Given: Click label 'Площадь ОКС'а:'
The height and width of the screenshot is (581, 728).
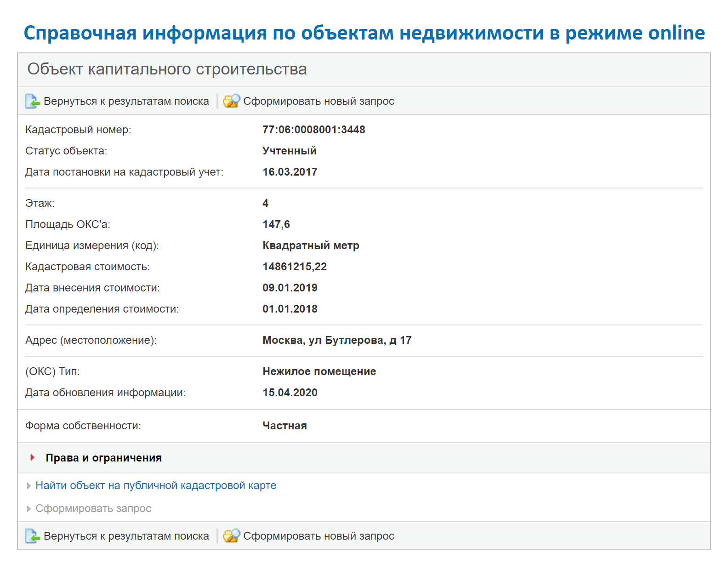Looking at the screenshot, I should pyautogui.click(x=68, y=224).
